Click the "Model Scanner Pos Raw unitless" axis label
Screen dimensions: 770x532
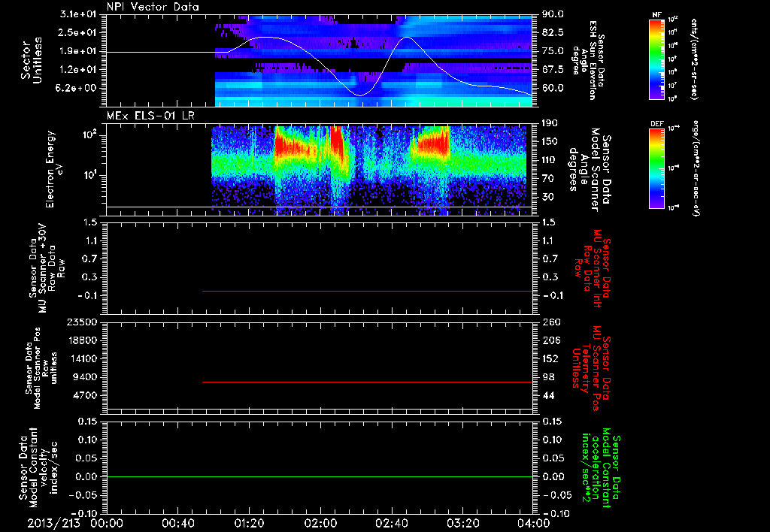tap(41, 368)
